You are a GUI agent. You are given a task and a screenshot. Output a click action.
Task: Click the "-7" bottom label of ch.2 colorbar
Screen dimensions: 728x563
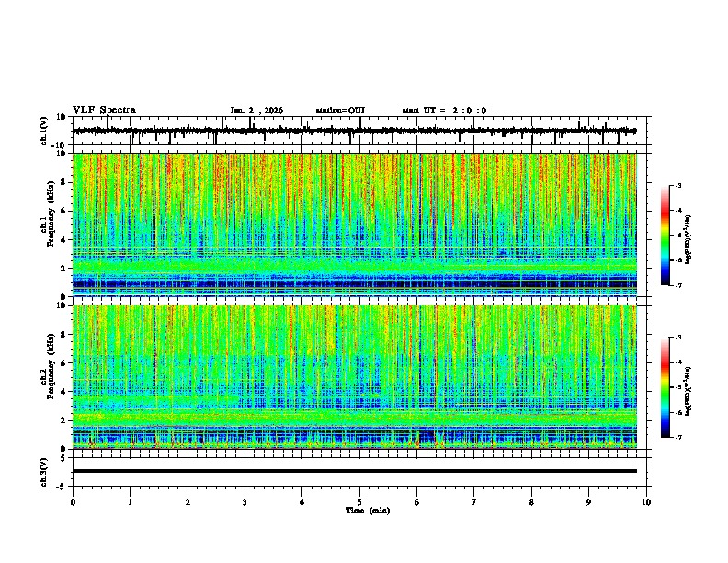[678, 437]
